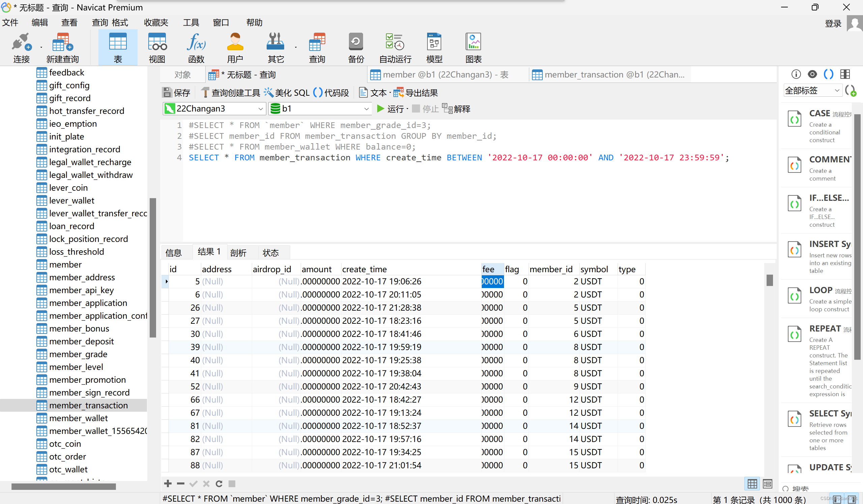The image size is (863, 504).
Task: Switch to form view of results
Action: click(767, 483)
